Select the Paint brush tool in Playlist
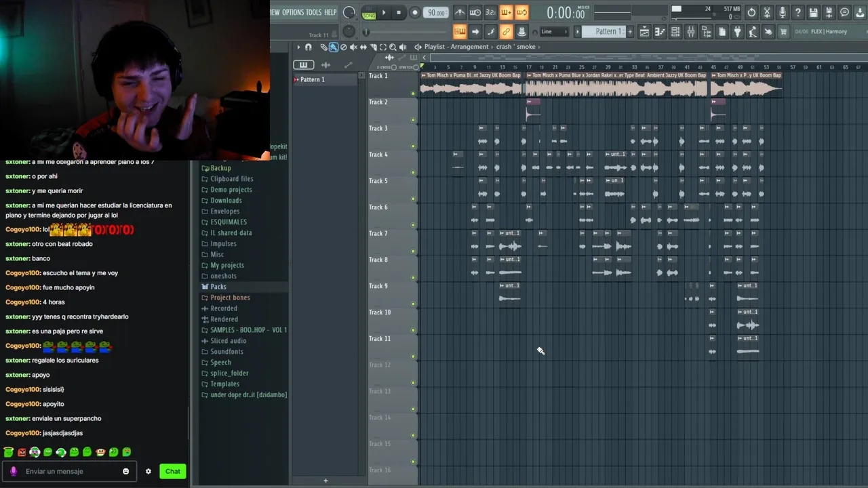868x488 pixels. [334, 47]
